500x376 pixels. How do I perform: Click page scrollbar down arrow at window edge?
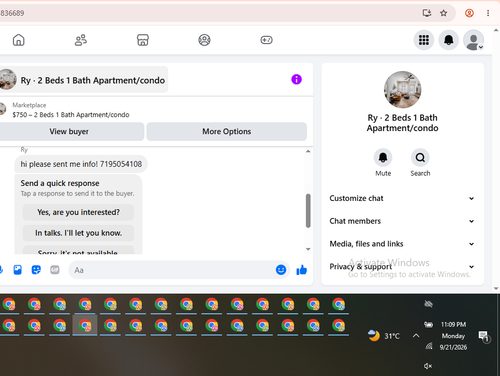(496, 289)
